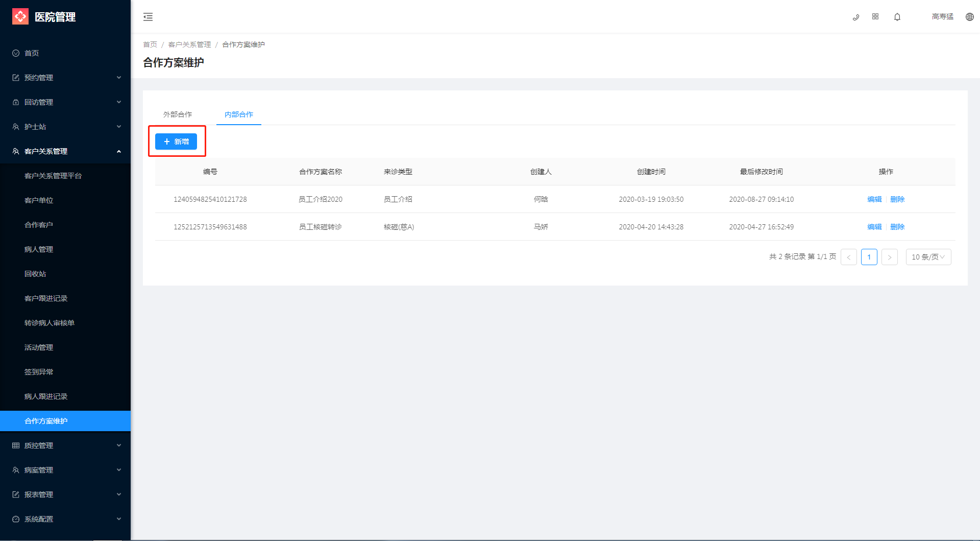Click the 医院管理 logo icon
The image size is (980, 541).
point(20,16)
